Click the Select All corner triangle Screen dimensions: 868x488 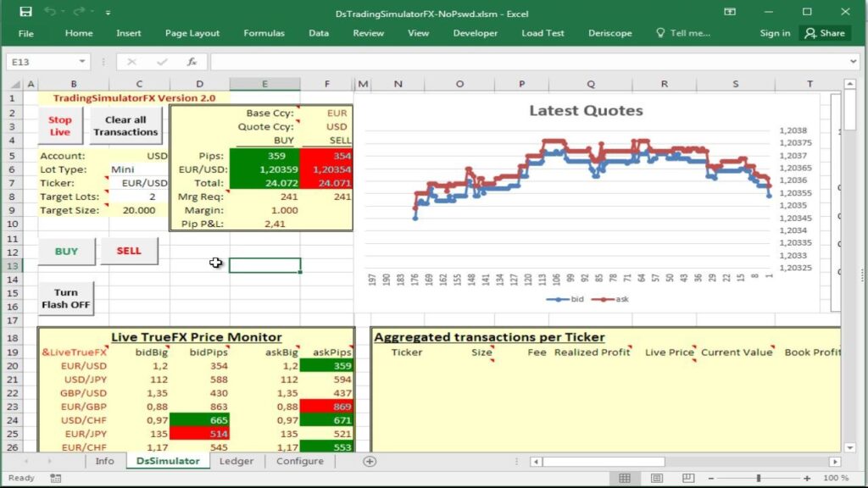[x=15, y=84]
